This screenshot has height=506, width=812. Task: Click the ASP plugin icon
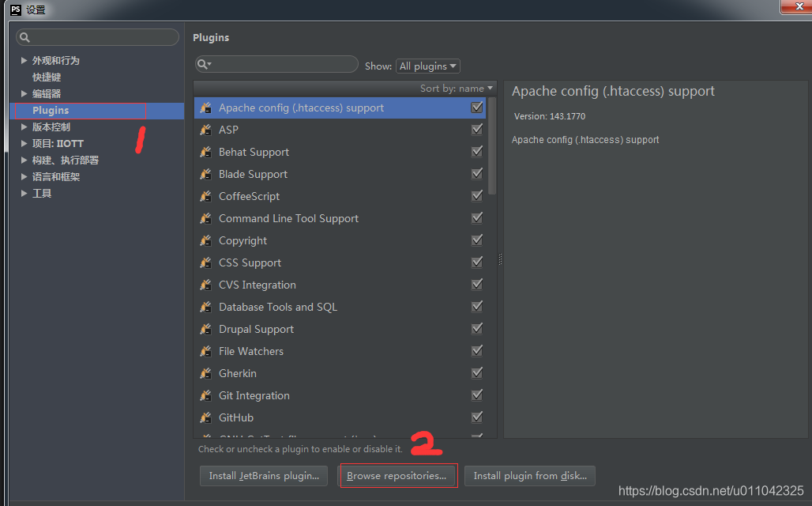tap(207, 130)
